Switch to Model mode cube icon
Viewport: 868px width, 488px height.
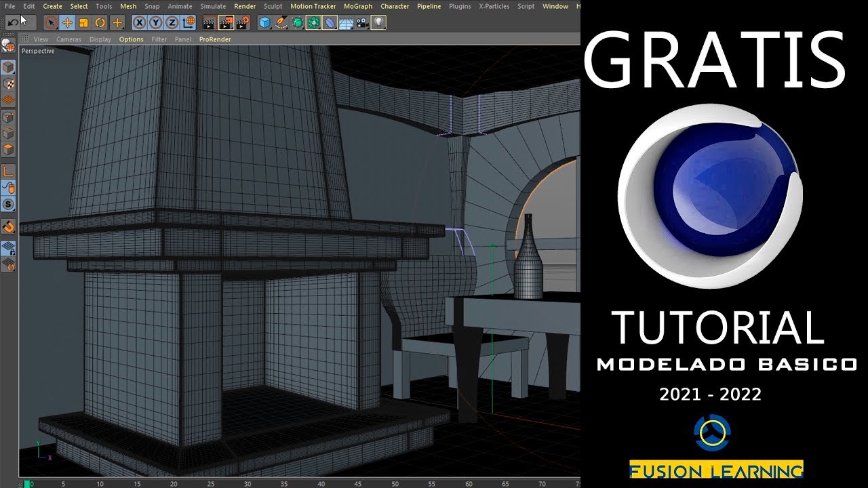(x=8, y=67)
